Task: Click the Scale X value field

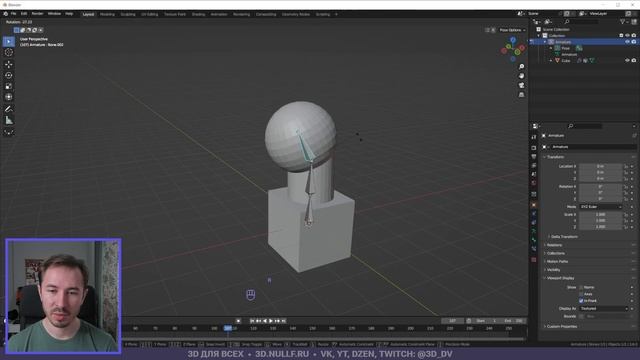Action: pyautogui.click(x=600, y=214)
